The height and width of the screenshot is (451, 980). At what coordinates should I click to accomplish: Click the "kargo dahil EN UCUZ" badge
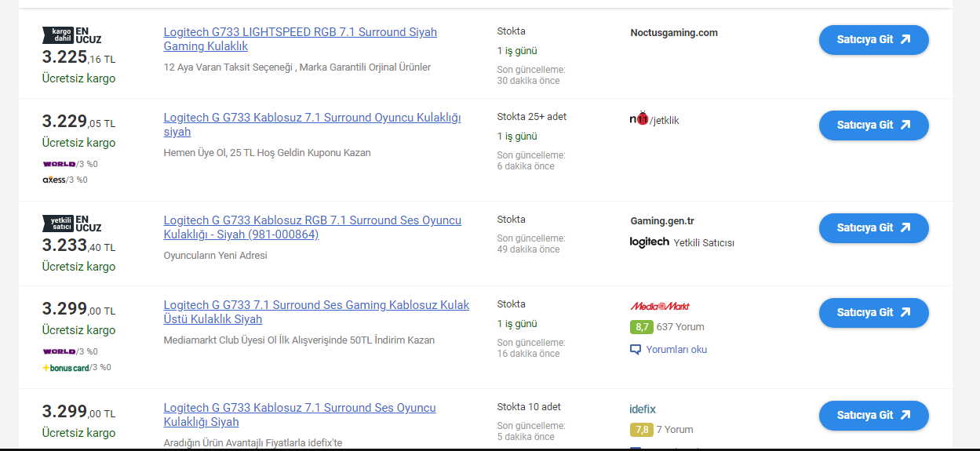tap(71, 35)
